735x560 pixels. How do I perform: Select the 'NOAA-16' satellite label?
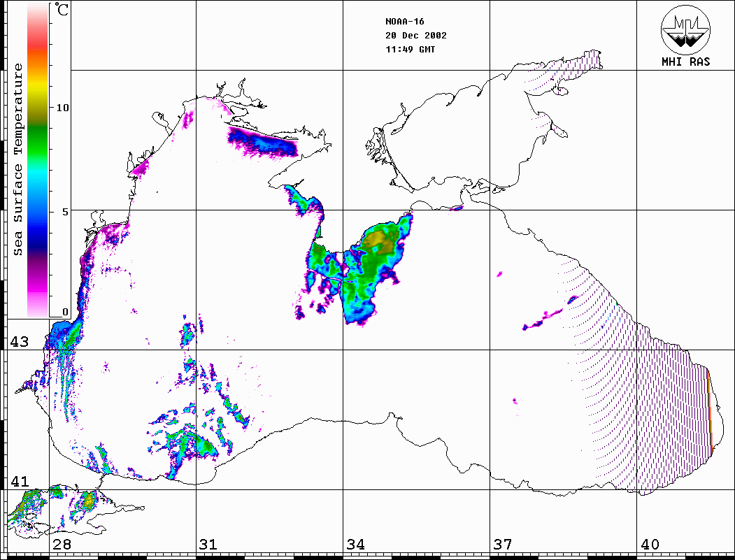pyautogui.click(x=404, y=22)
